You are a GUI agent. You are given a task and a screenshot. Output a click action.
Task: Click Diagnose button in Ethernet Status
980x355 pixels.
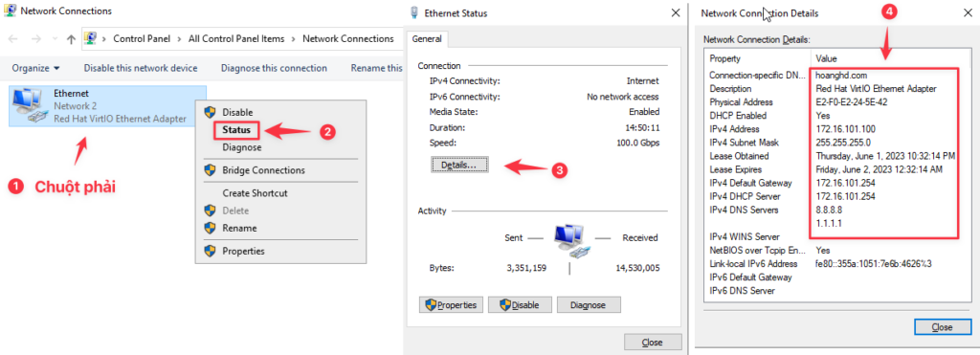(589, 305)
